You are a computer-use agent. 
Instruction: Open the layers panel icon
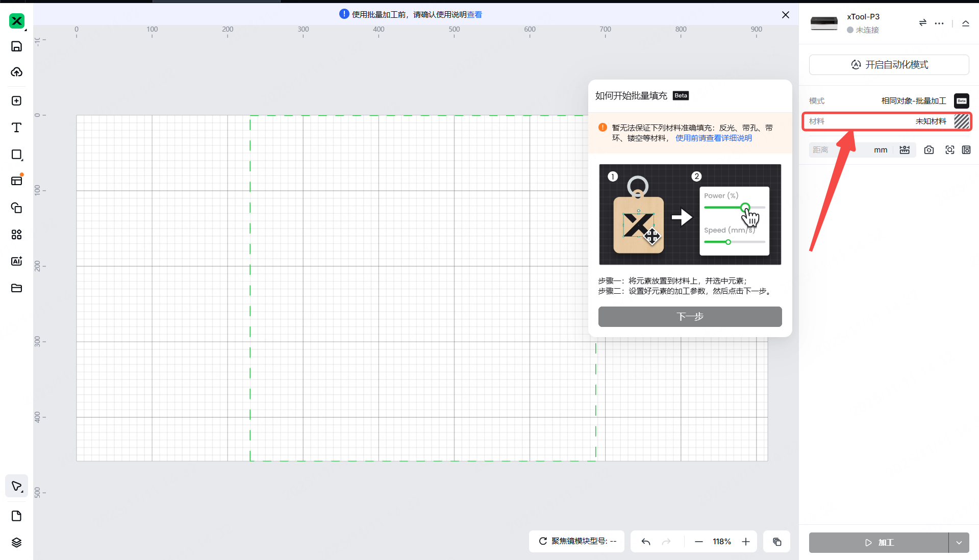[x=16, y=542]
